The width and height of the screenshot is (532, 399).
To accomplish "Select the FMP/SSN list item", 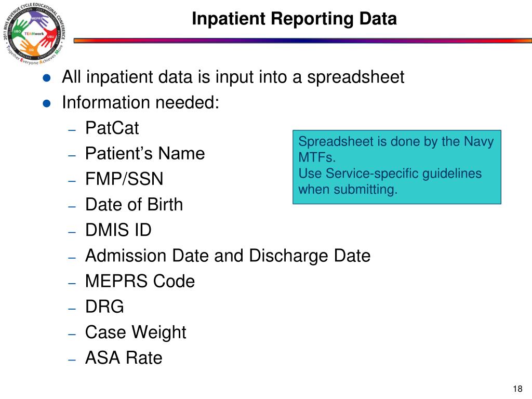I will (x=124, y=179).
